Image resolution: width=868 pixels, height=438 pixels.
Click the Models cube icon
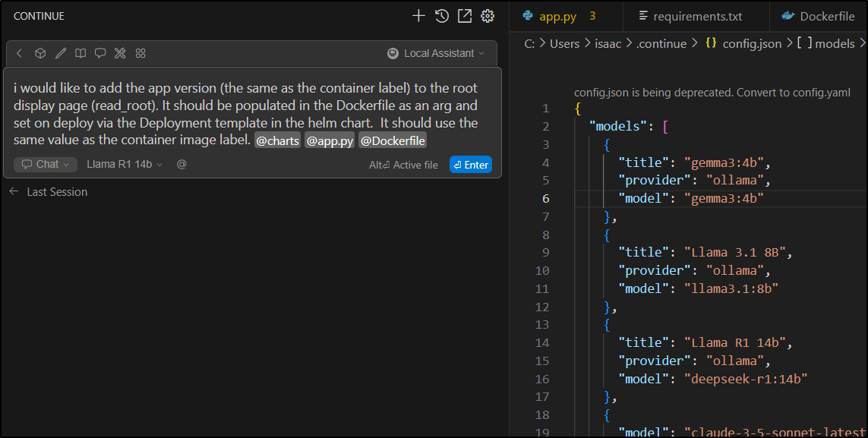point(40,53)
